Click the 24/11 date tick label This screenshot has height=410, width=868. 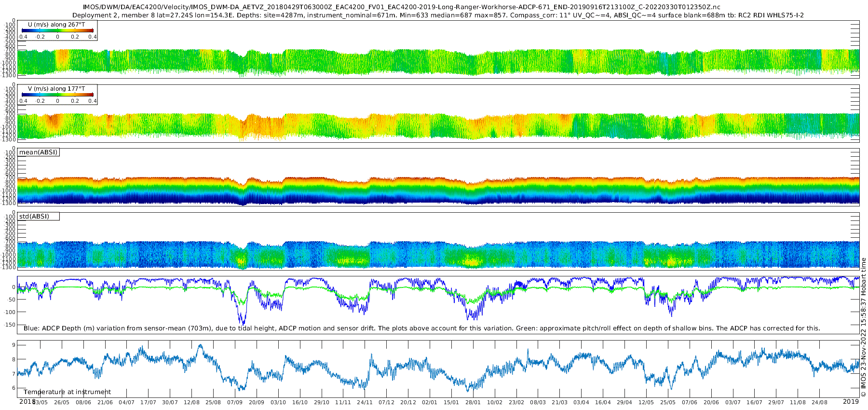[x=365, y=402]
